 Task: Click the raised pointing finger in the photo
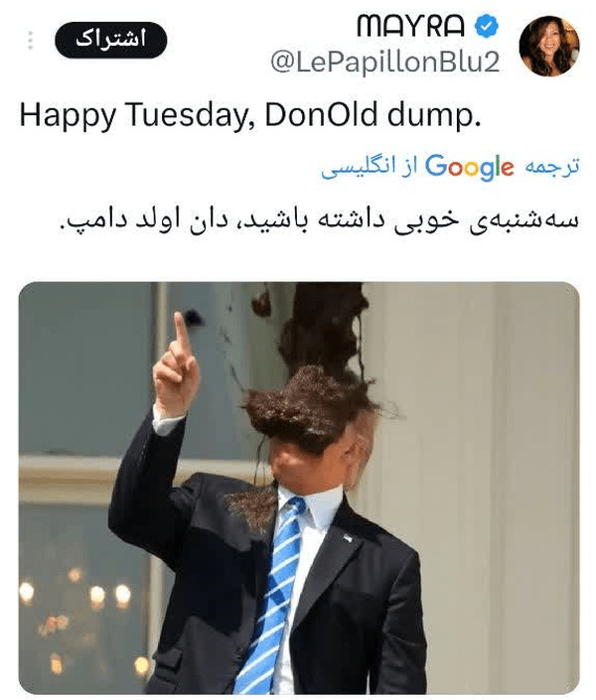click(x=182, y=335)
